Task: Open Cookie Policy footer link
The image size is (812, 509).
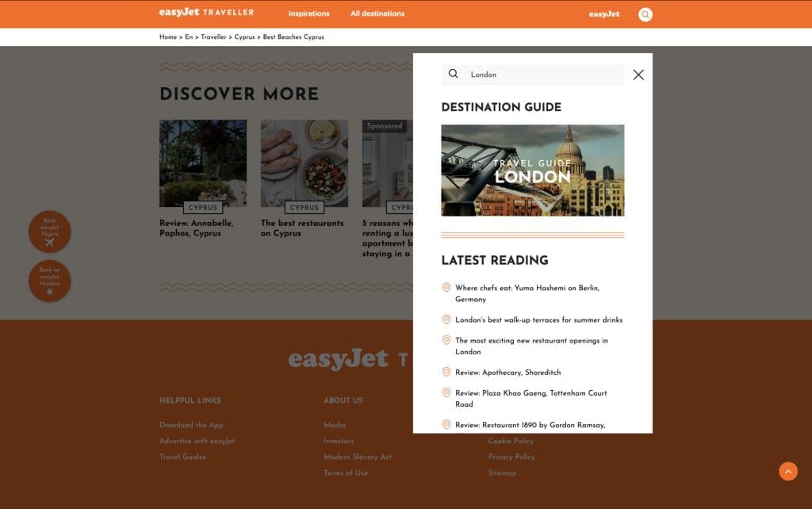Action: 511,441
